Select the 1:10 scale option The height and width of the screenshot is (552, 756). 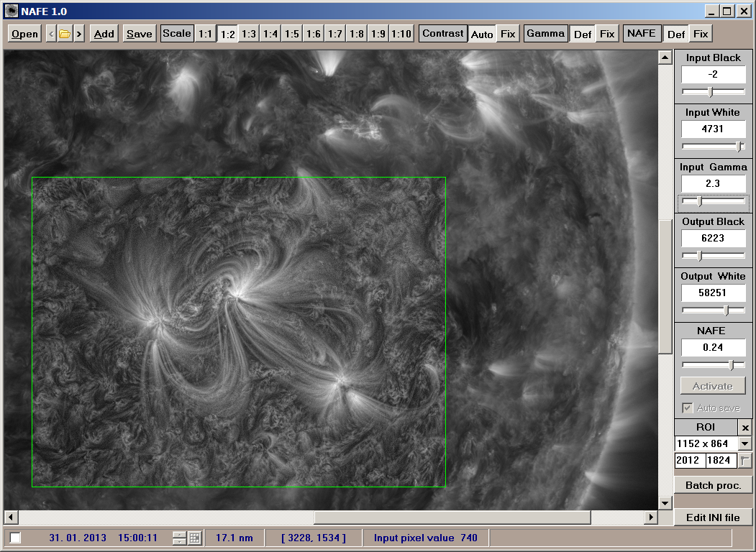(x=401, y=34)
